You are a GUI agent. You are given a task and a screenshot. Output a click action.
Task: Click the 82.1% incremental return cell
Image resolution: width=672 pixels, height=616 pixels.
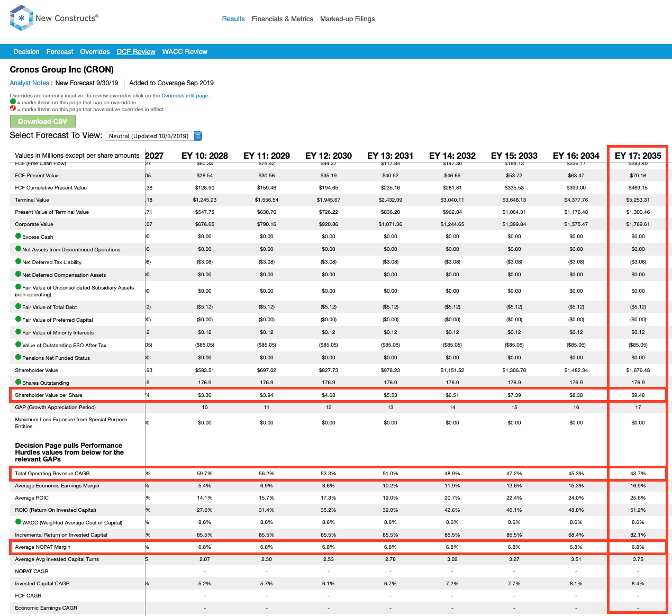click(638, 535)
